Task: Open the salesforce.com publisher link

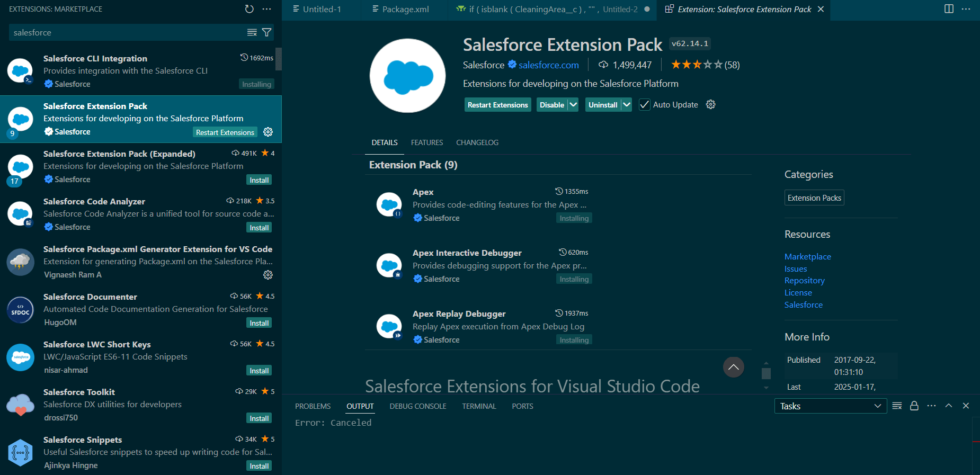Action: (549, 65)
